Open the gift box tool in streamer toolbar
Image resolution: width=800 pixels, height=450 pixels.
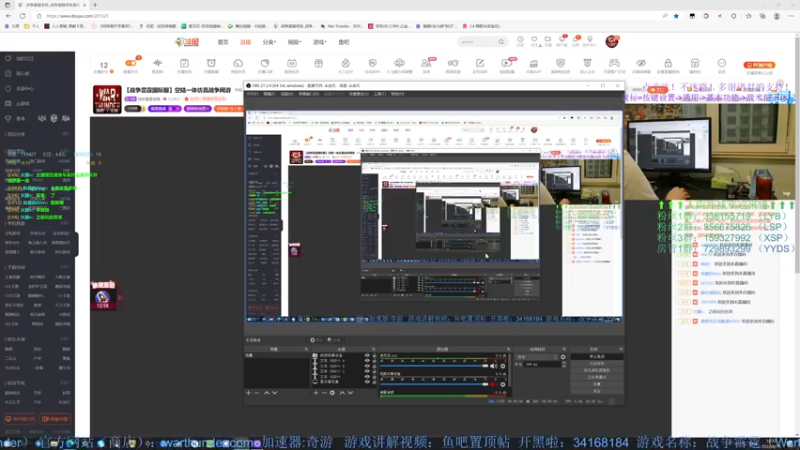(x=318, y=65)
